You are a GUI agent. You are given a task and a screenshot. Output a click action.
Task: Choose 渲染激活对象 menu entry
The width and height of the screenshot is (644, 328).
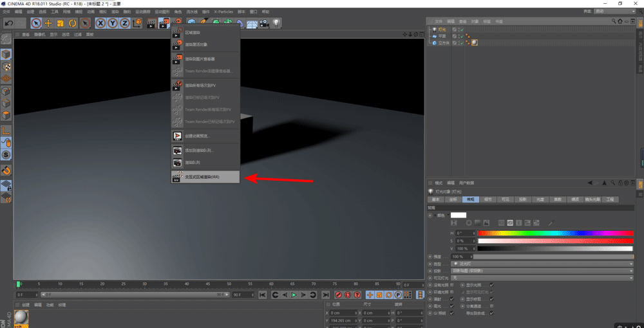(x=205, y=44)
